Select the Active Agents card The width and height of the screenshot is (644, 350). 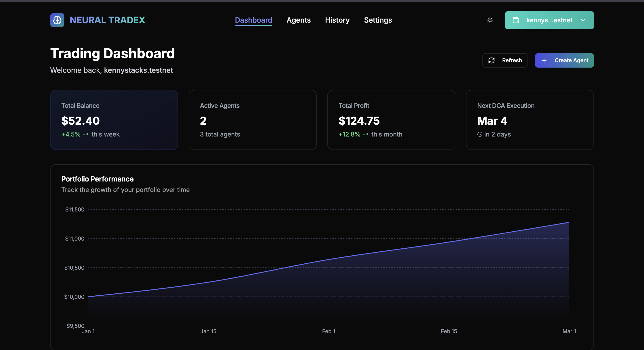coord(252,120)
